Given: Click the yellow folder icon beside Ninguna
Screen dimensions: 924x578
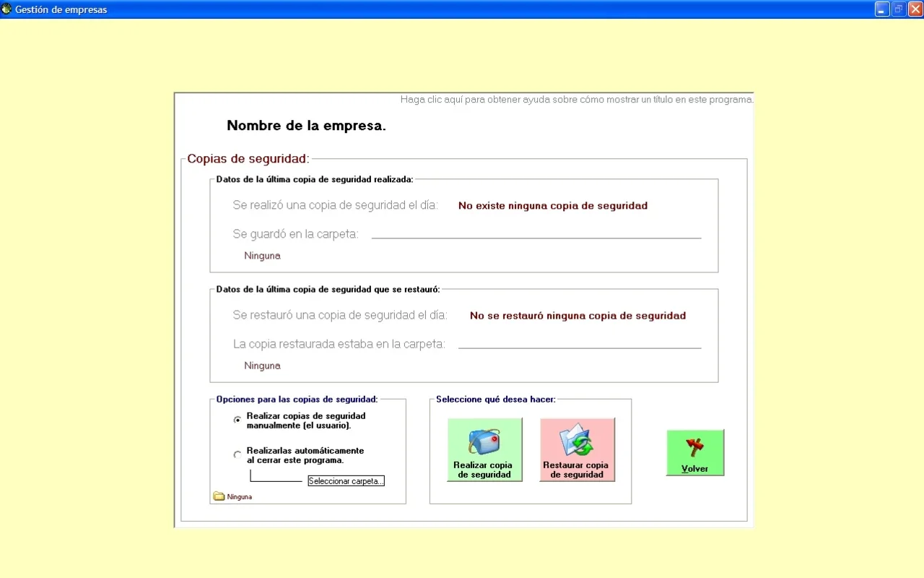Looking at the screenshot, I should tap(219, 496).
